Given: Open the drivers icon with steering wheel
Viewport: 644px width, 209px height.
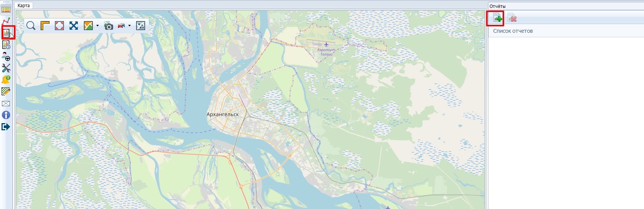Looking at the screenshot, I should coord(6,56).
